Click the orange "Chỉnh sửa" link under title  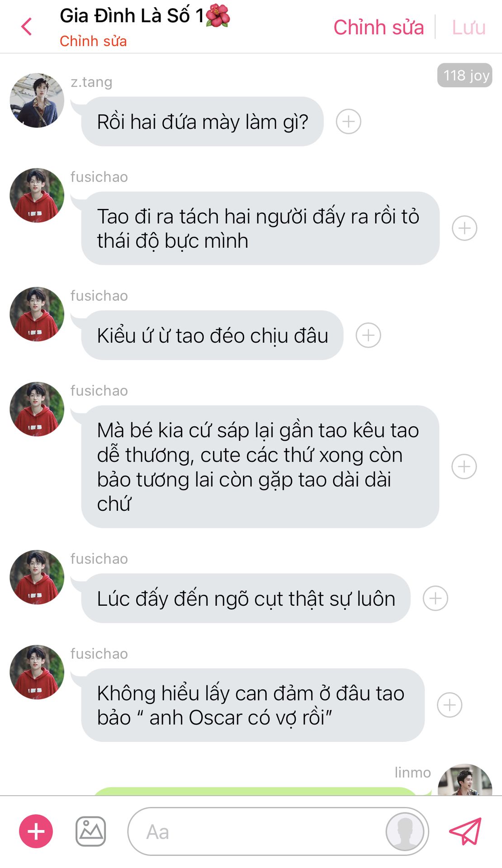93,41
